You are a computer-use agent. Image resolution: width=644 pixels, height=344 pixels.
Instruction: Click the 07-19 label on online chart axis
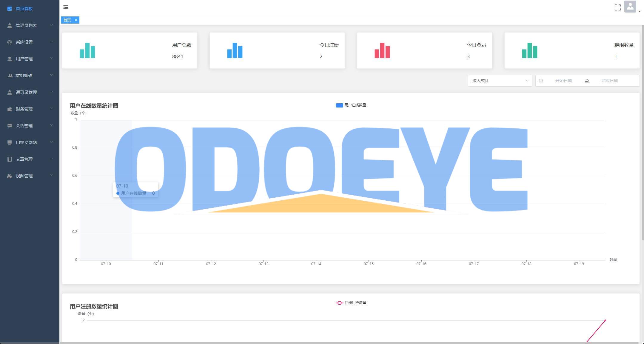coord(579,264)
